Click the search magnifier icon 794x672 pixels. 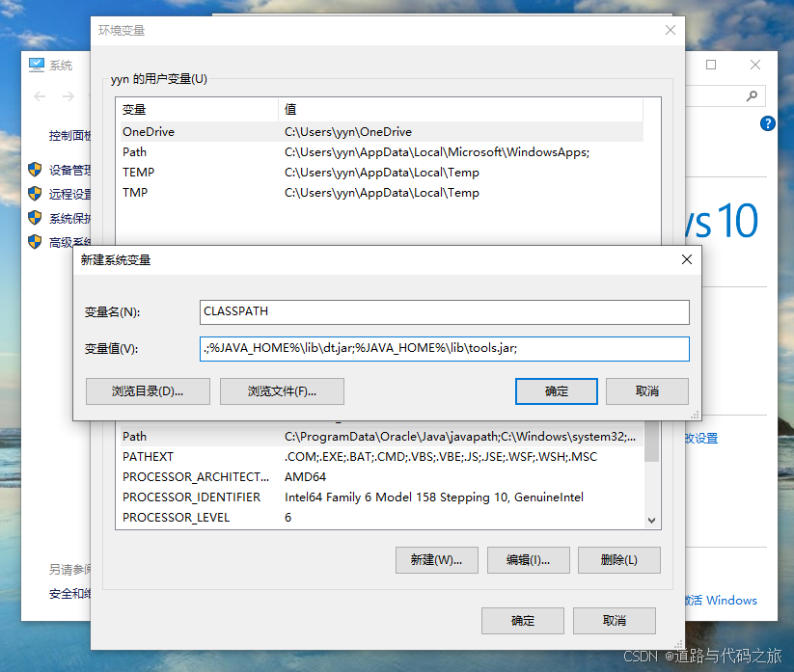tap(752, 95)
